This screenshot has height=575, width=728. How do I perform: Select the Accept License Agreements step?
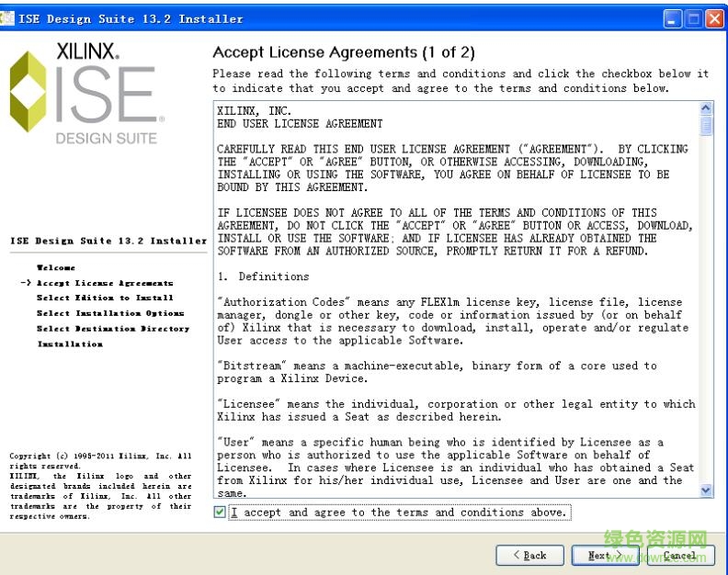click(x=105, y=283)
